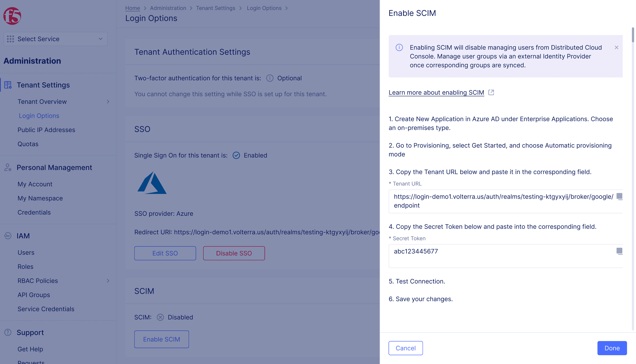Image resolution: width=636 pixels, height=364 pixels.
Task: Open My Account
Action: 35,184
